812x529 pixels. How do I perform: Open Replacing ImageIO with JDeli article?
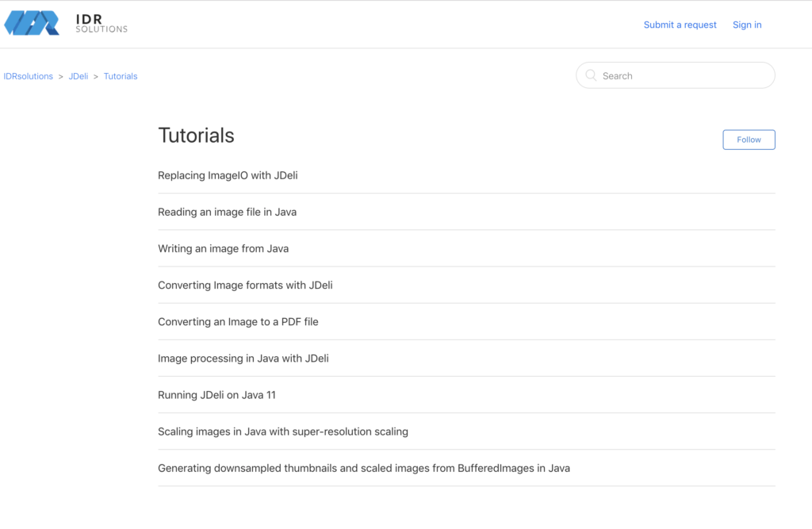pyautogui.click(x=228, y=175)
